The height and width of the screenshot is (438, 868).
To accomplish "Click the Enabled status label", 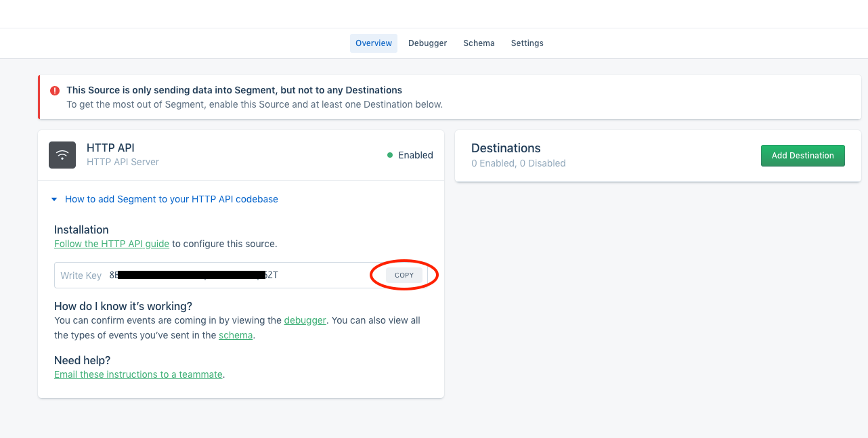I will pyautogui.click(x=415, y=155).
